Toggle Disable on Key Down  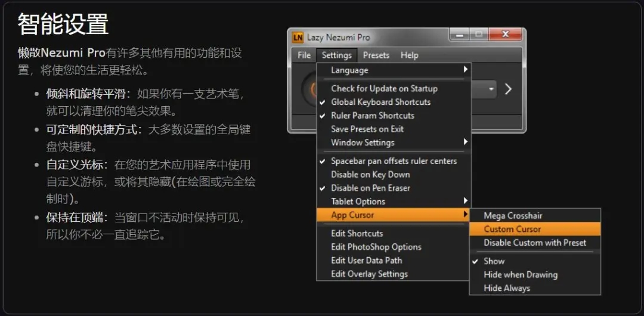[394, 174]
